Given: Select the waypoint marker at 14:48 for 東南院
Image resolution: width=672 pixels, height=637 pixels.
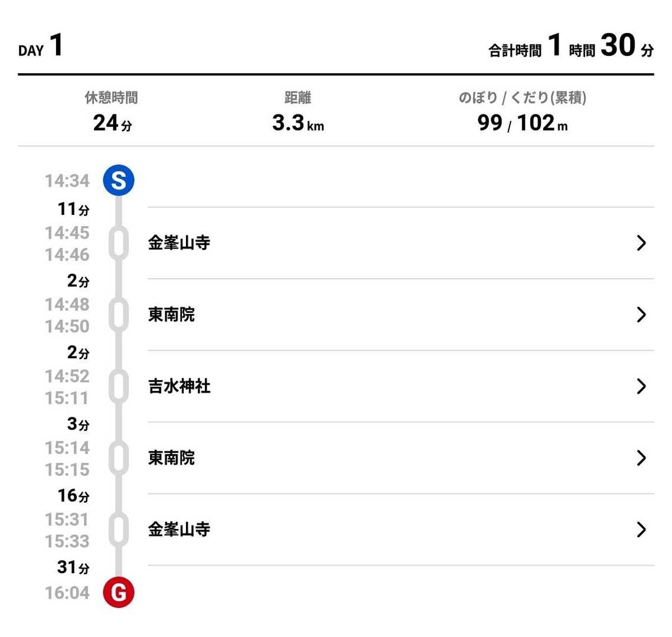Looking at the screenshot, I should [119, 315].
